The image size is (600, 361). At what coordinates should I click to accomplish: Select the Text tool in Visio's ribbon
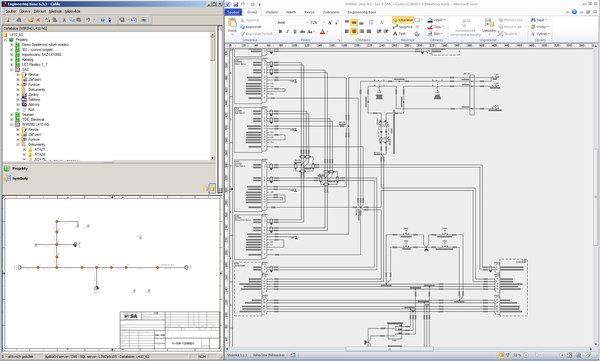click(399, 34)
